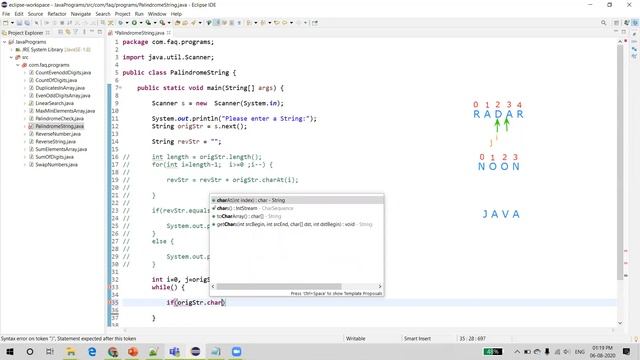Click the Last Edit Location icon

(x=276, y=23)
